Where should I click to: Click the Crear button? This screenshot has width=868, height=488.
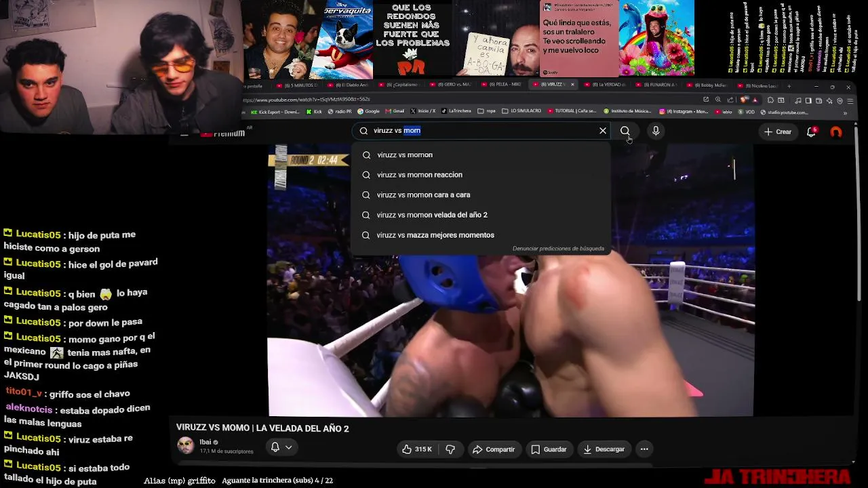point(778,131)
